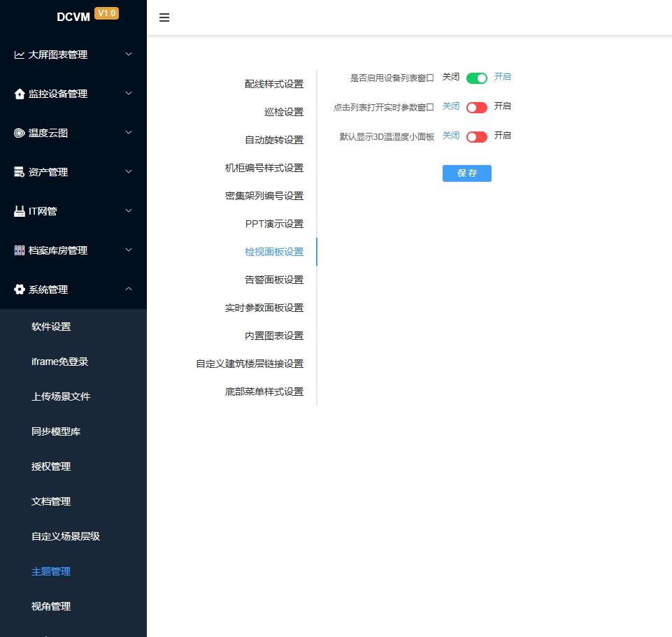Open 软件设置 in the sidebar
Viewport: 672px width, 637px height.
51,327
